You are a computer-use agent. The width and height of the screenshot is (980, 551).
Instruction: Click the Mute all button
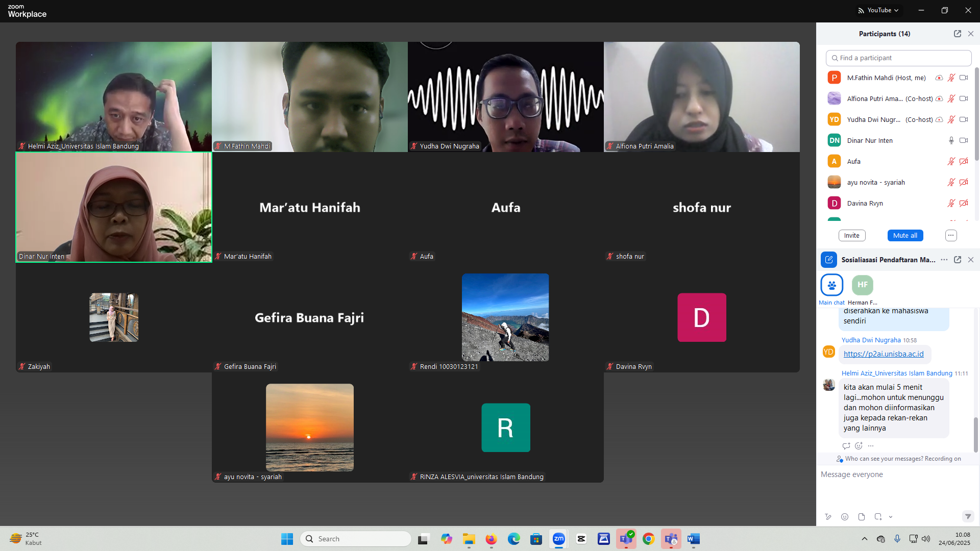(905, 235)
